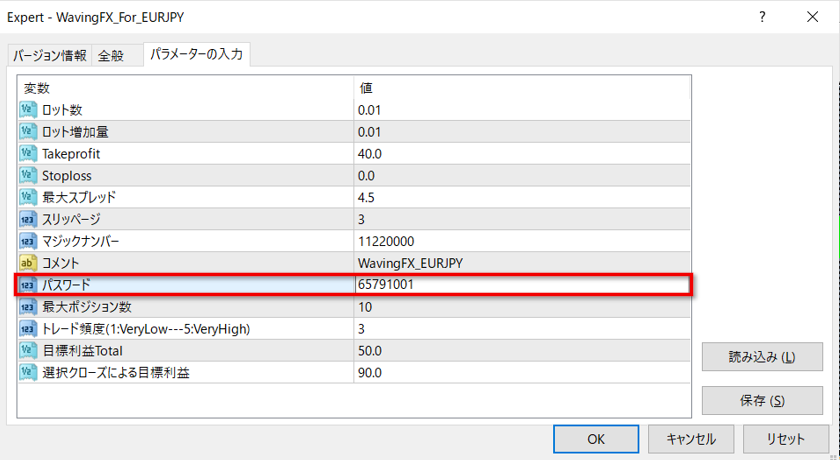840x460 pixels.
Task: Select the マジックナンバー variable name
Action: click(80, 241)
